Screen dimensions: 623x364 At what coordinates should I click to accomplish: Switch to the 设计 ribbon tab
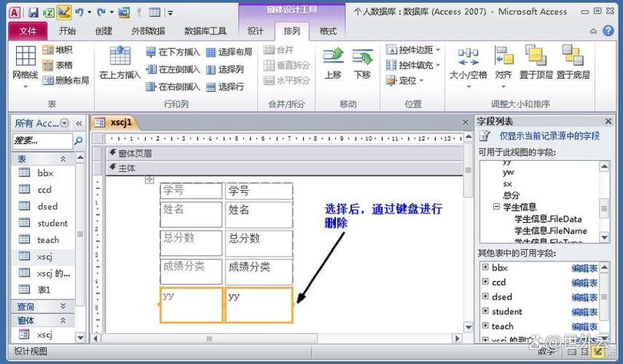point(255,31)
